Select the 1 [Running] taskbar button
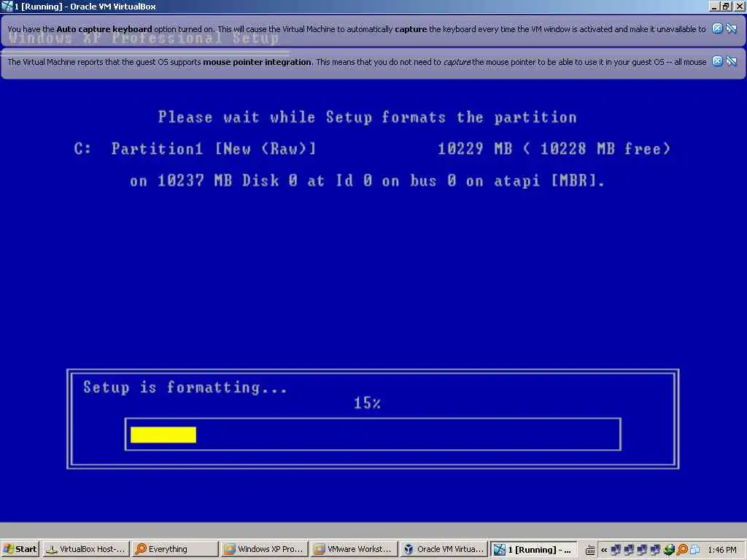 [x=533, y=549]
